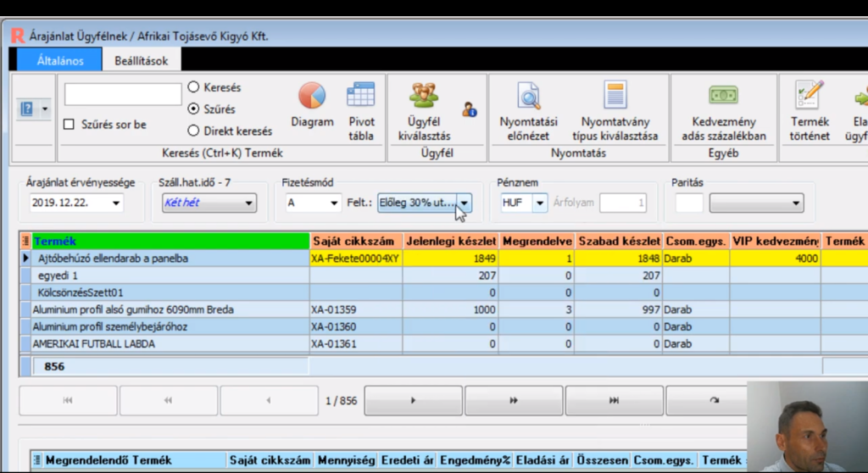Viewport: 868px width, 473px height.
Task: Select the Direkt keresés radio button
Action: pyautogui.click(x=193, y=131)
